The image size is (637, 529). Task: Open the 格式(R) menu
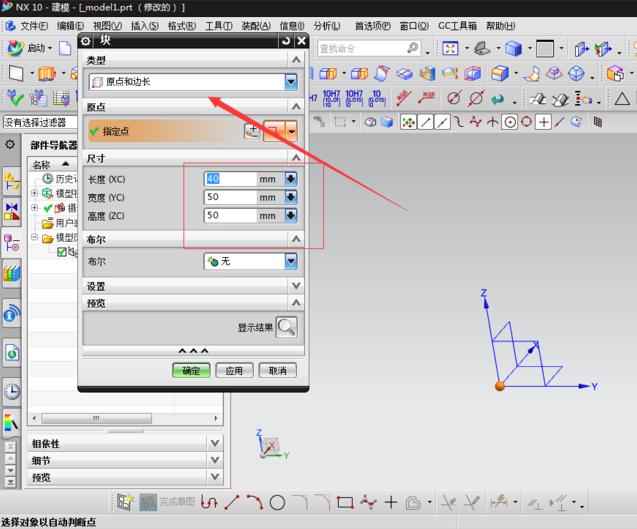click(181, 25)
